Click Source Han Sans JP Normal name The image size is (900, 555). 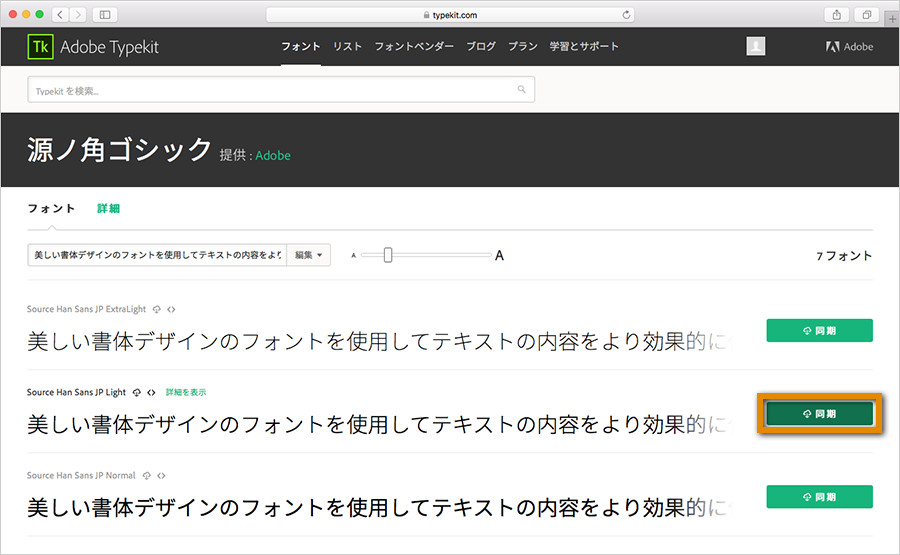(x=81, y=476)
